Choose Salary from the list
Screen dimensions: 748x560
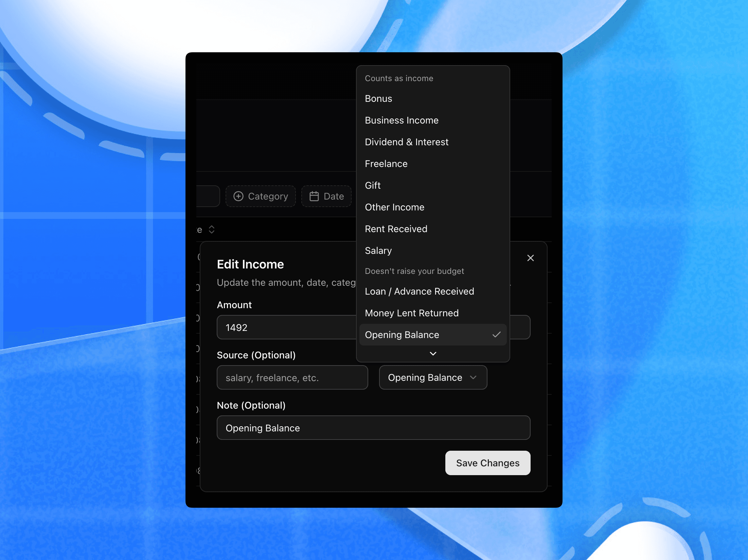tap(433, 250)
